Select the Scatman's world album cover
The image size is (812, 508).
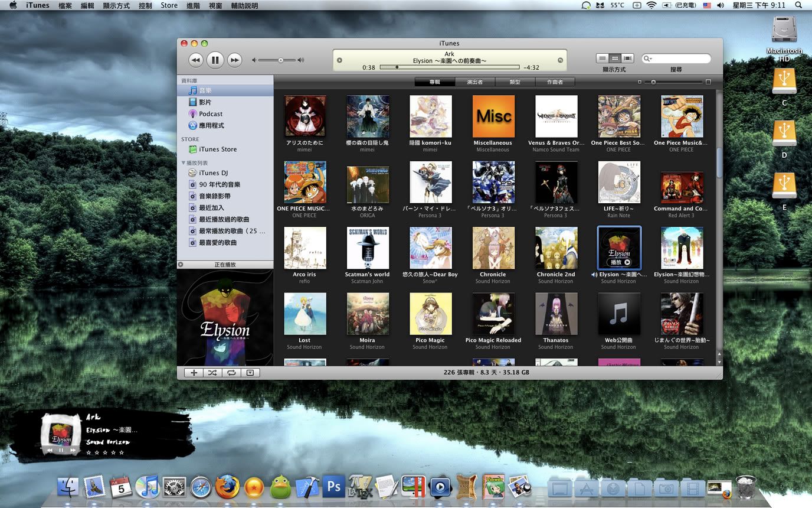368,248
